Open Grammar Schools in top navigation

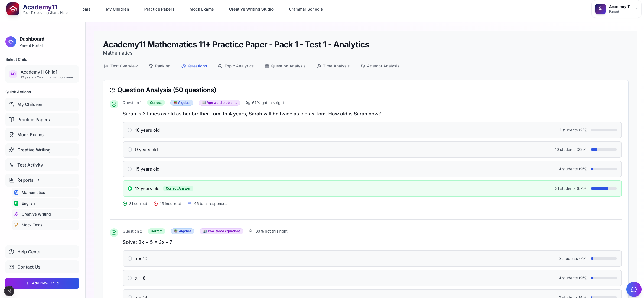point(305,9)
